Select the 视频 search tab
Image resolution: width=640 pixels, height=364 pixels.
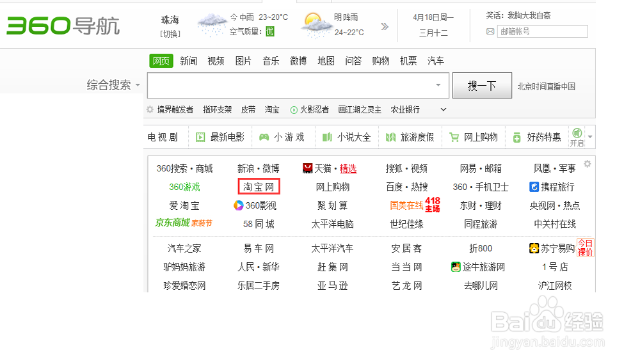point(216,61)
